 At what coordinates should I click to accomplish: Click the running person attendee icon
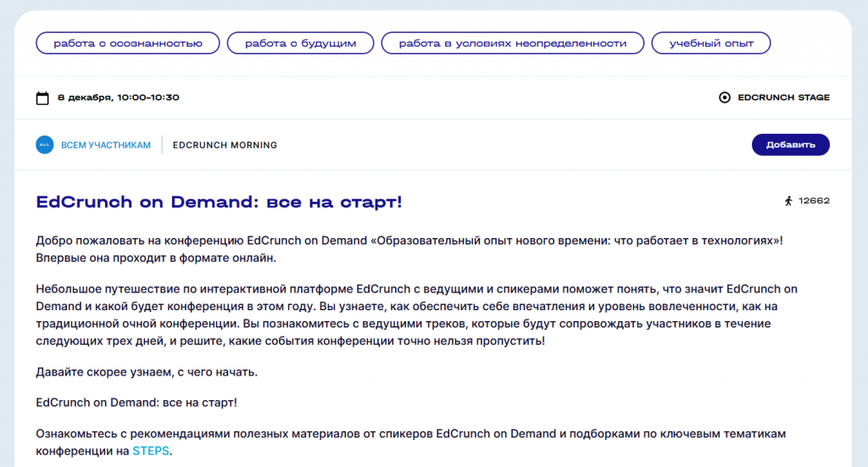click(x=788, y=201)
